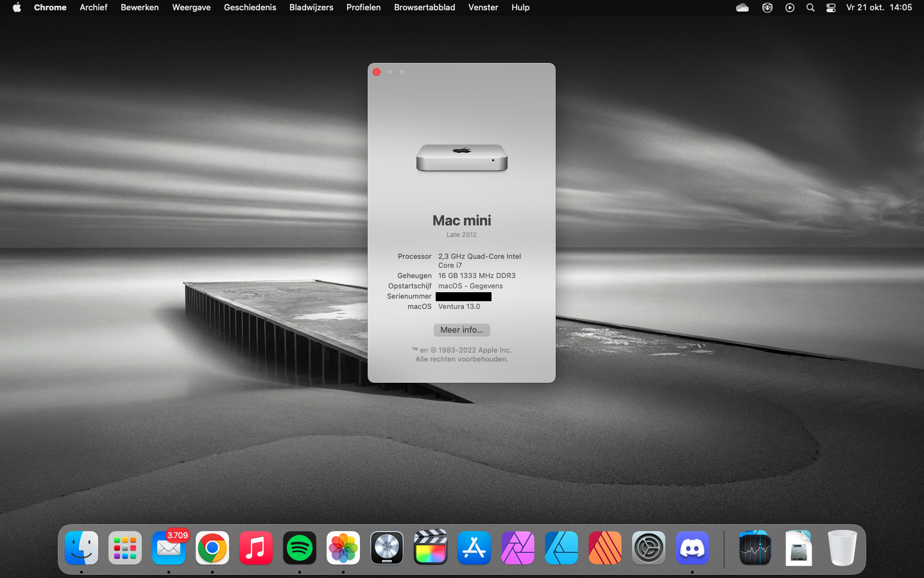Open the App Store in dock

click(474, 548)
